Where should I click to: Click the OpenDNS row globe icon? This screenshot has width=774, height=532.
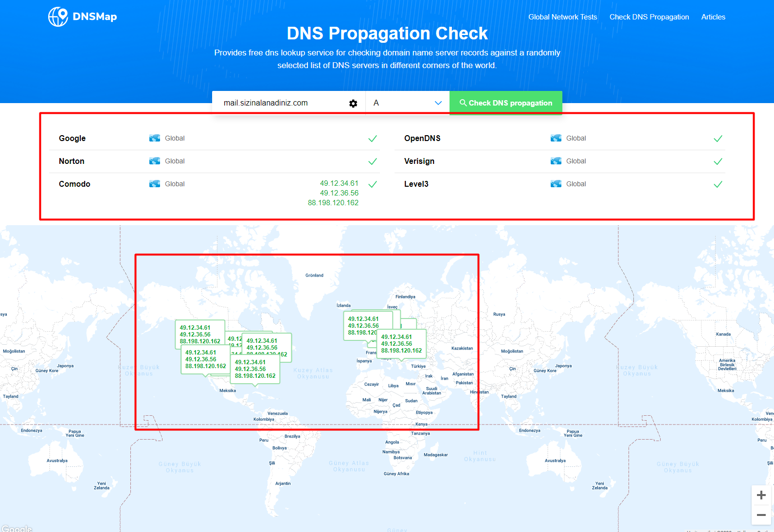tap(556, 138)
